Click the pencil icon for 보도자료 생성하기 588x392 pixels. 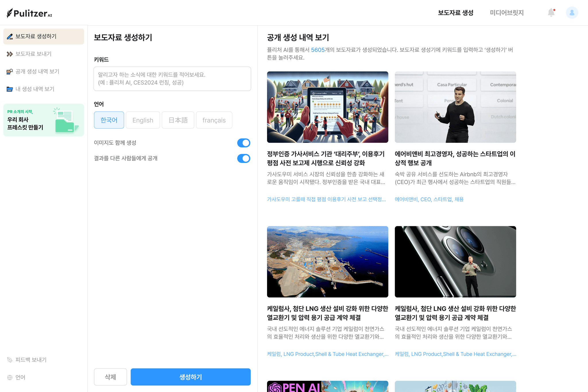point(10,36)
